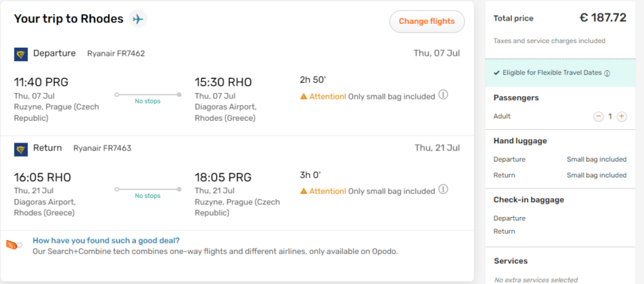
Task: Open info icon for return baggage warning
Action: (443, 190)
